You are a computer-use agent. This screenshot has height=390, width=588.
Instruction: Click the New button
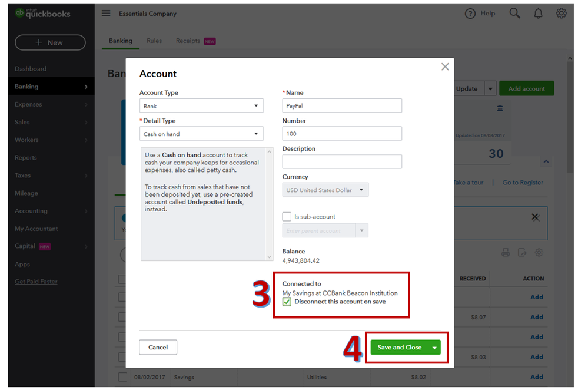(50, 42)
